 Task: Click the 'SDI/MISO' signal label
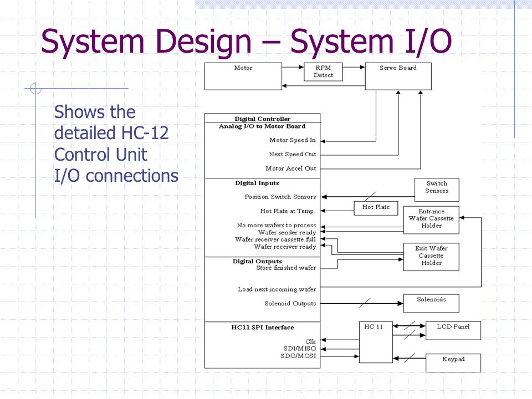(x=300, y=349)
